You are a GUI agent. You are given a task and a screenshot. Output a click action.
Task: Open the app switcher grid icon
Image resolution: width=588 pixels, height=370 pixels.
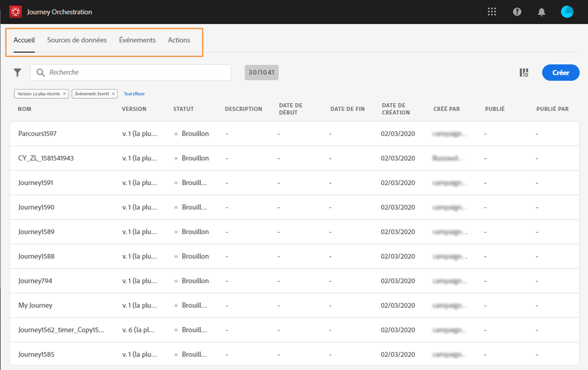[492, 12]
